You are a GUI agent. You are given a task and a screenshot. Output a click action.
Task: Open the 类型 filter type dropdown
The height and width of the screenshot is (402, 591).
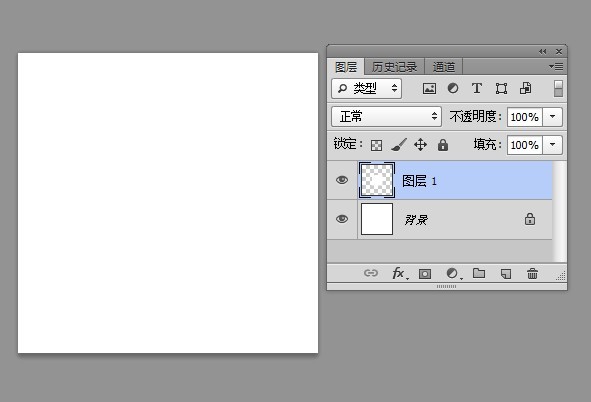click(366, 88)
